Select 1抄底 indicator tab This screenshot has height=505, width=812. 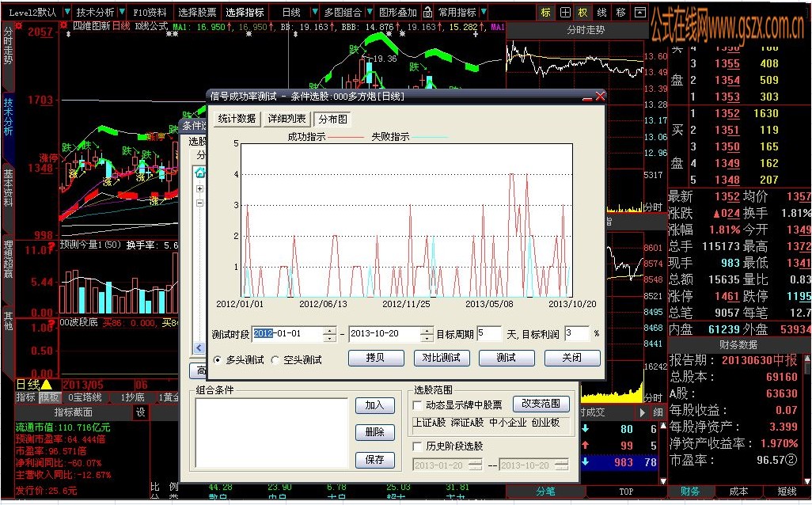[132, 397]
